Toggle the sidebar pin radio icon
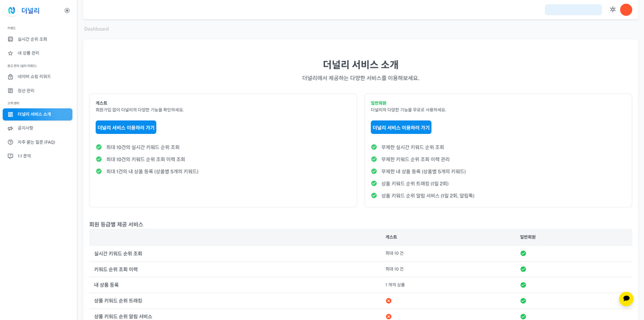This screenshot has height=320, width=644. [x=67, y=11]
